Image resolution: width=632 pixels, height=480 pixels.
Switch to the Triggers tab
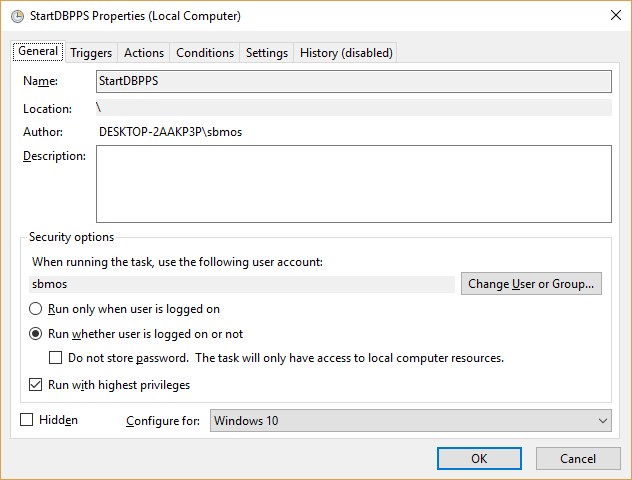point(91,53)
